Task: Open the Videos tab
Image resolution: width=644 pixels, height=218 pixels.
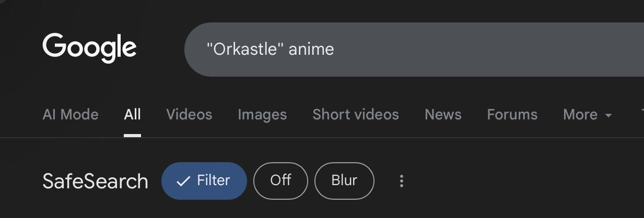Action: coord(189,115)
